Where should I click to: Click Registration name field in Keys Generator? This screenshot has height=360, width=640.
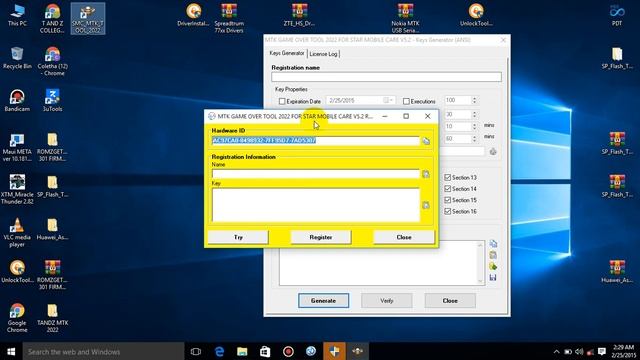386,77
